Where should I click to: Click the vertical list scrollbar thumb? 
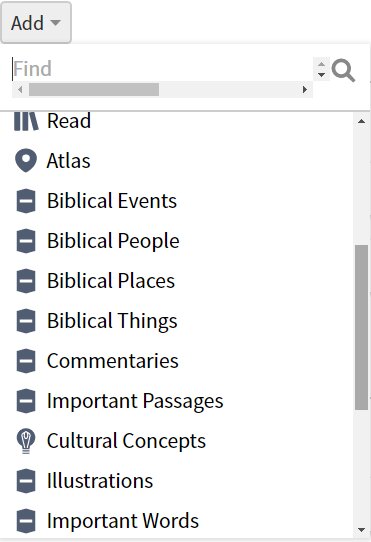(361, 327)
